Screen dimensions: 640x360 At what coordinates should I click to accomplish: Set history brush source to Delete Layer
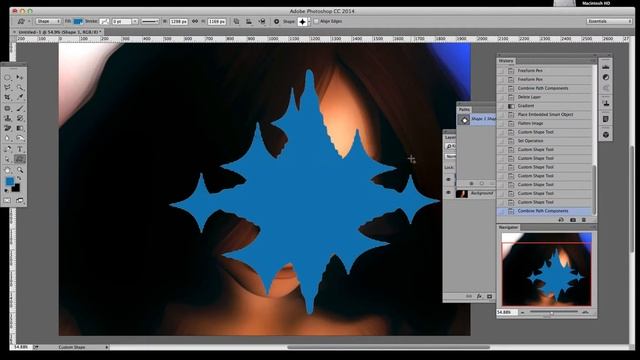point(501,97)
